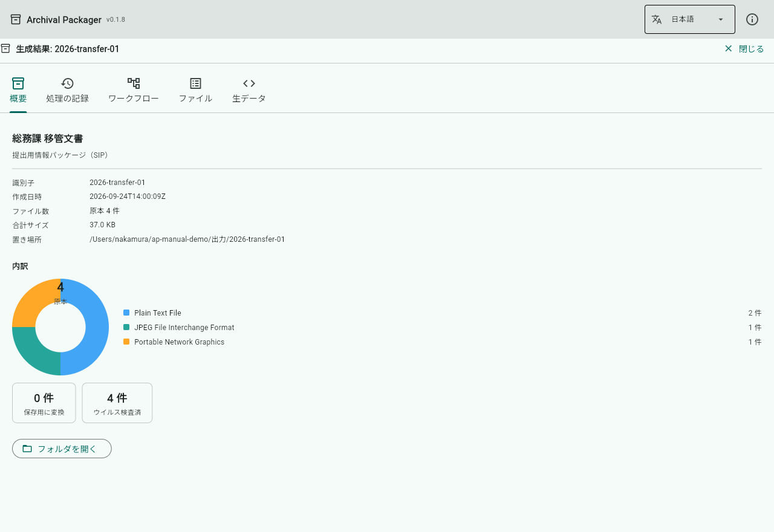The image size is (774, 532).
Task: Switch to the ファイル tab
Action: click(195, 99)
